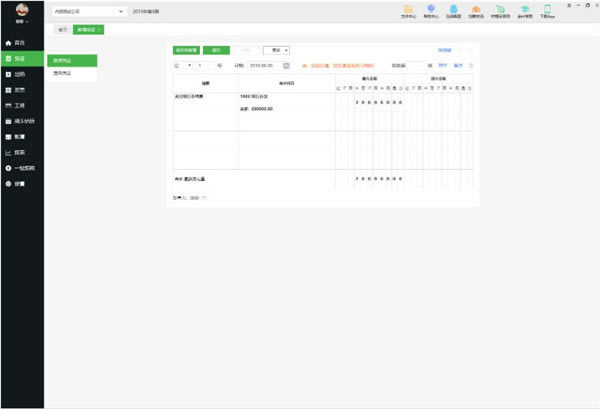The image size is (600, 409).
Task: Click the debit amount column header
Action: 369,78
